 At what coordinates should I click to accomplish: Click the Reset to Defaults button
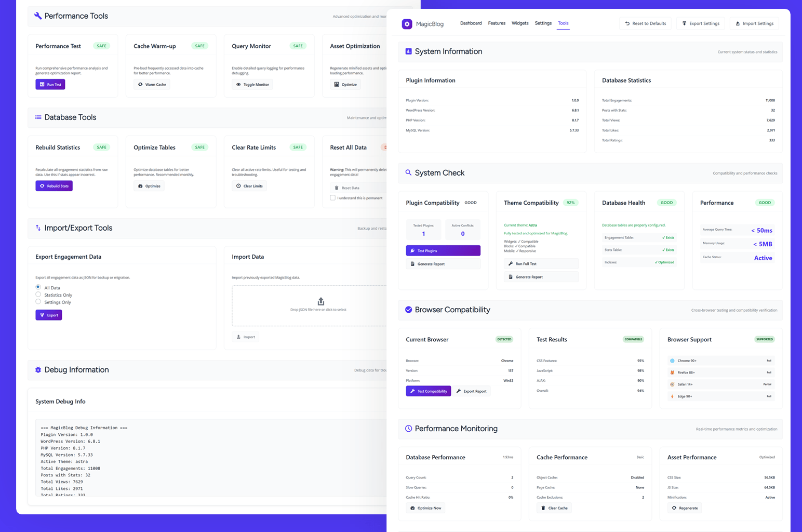[645, 23]
